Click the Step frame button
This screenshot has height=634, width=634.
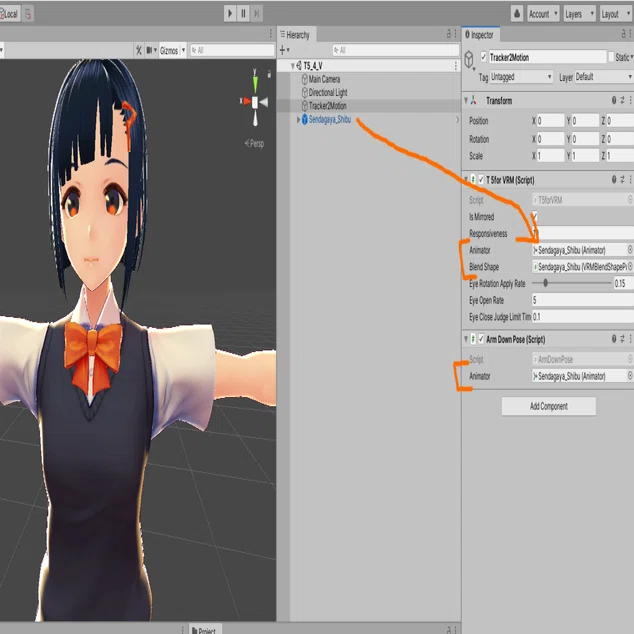pos(256,13)
